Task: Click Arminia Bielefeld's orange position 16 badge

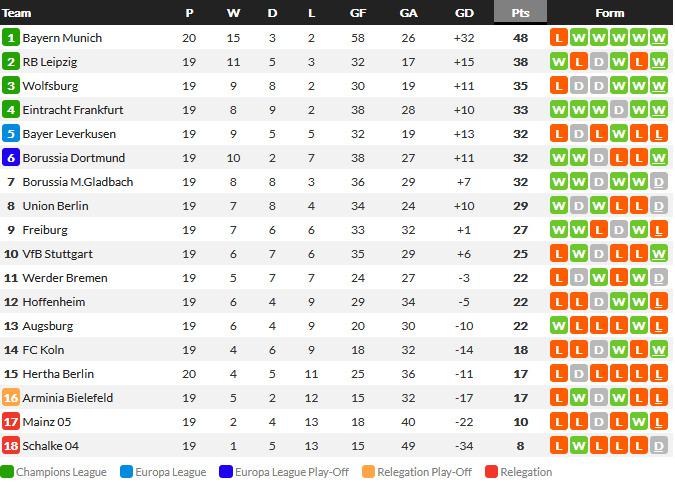Action: coord(11,398)
